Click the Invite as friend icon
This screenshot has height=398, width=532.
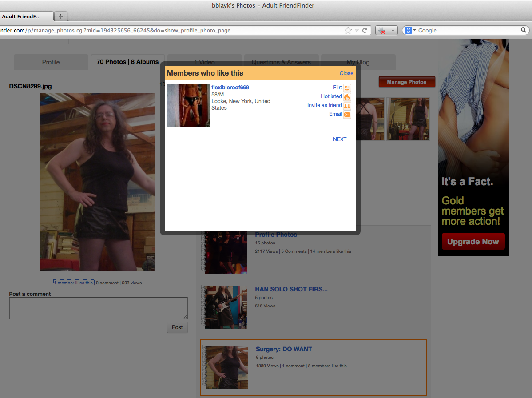click(x=347, y=106)
